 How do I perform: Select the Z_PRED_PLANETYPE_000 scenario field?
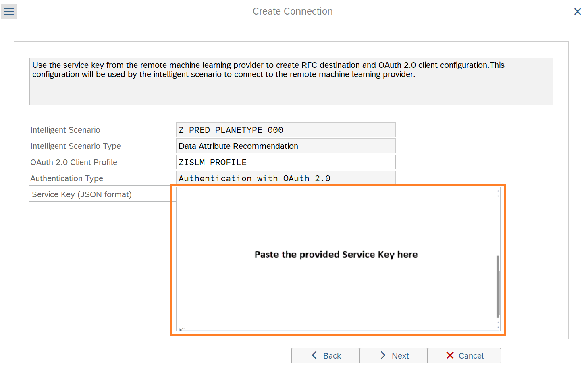[285, 130]
